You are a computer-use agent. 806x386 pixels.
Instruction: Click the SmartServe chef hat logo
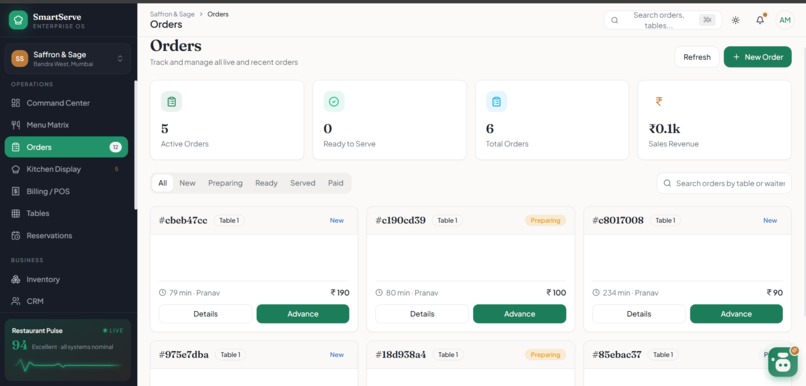coord(19,21)
